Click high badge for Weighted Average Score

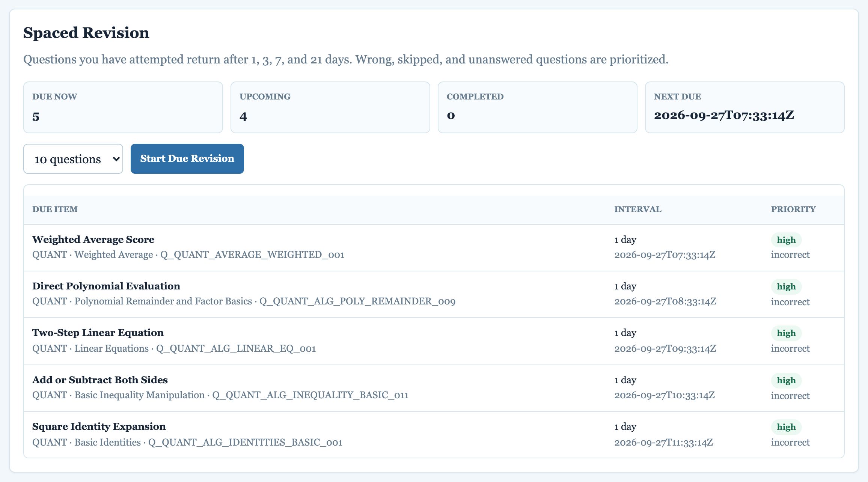(786, 240)
